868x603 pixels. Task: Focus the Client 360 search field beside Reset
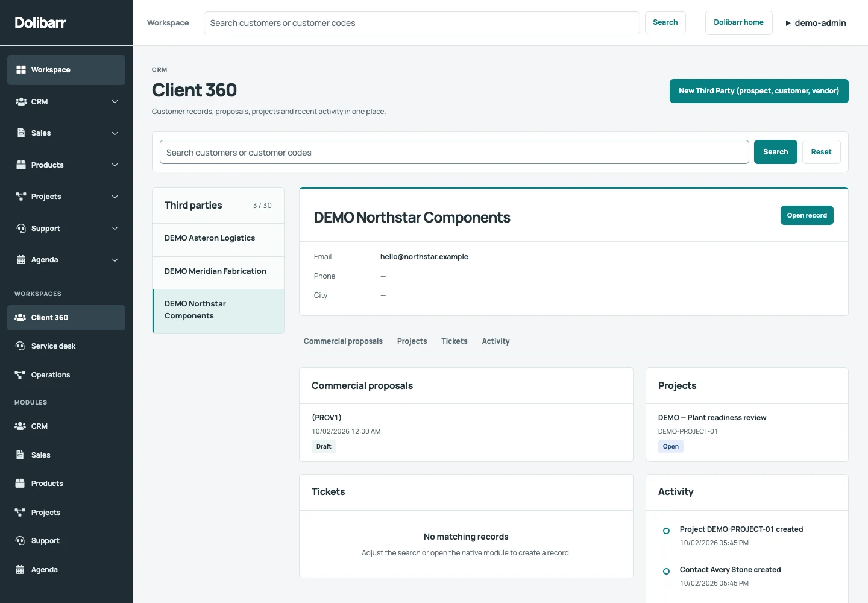point(454,152)
